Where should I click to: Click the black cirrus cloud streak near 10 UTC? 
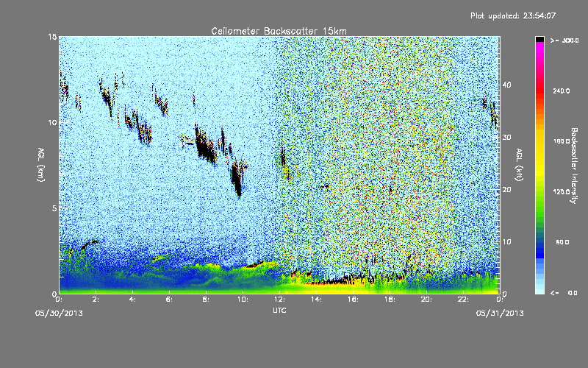tap(237, 178)
